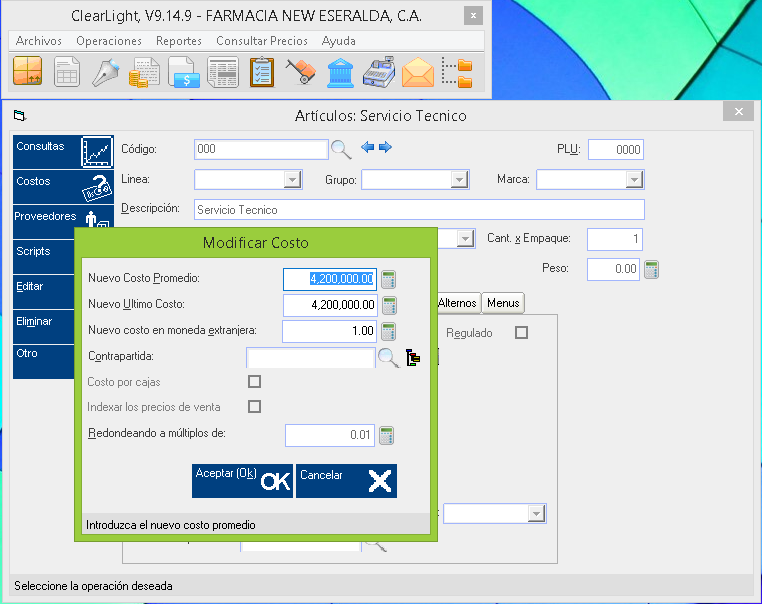Viewport: 762px width, 604px height.
Task: Click the Scripts sidebar button
Action: pos(44,257)
